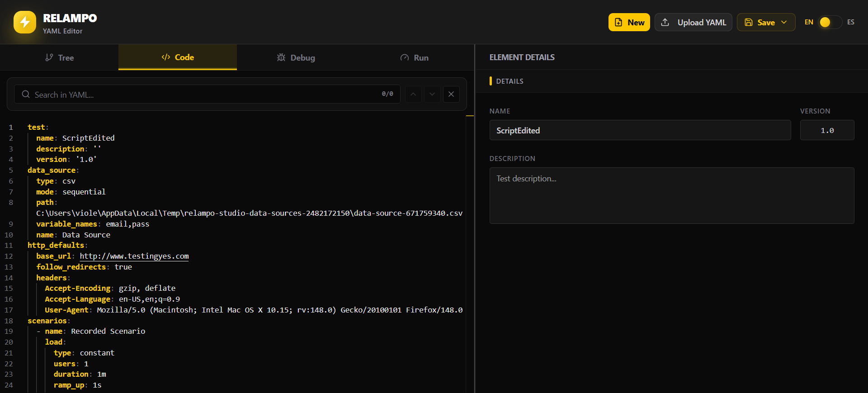The height and width of the screenshot is (393, 868).
Task: Click the 'duration: 1m' line
Action: (80, 374)
